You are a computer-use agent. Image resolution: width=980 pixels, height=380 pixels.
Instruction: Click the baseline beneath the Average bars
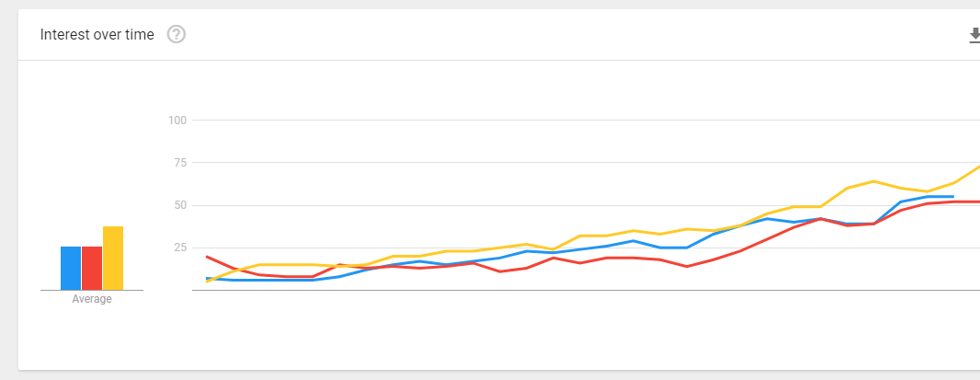click(92, 291)
